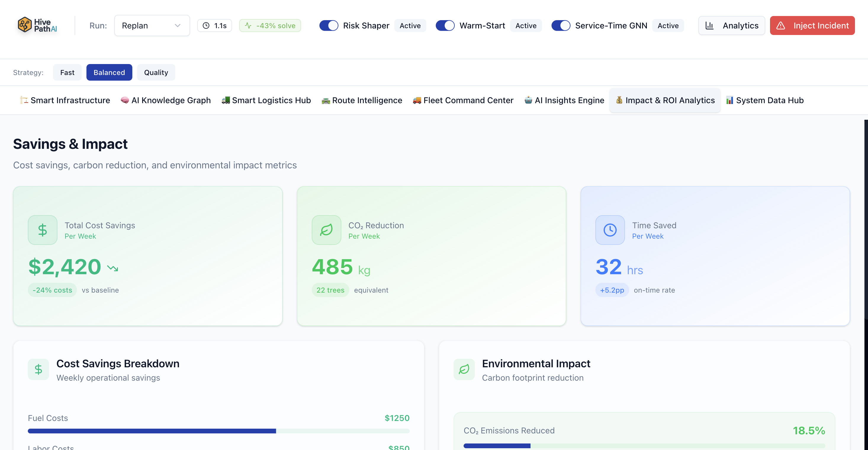This screenshot has width=868, height=450.
Task: Click the chevron arrow in Run selector
Action: coord(178,25)
